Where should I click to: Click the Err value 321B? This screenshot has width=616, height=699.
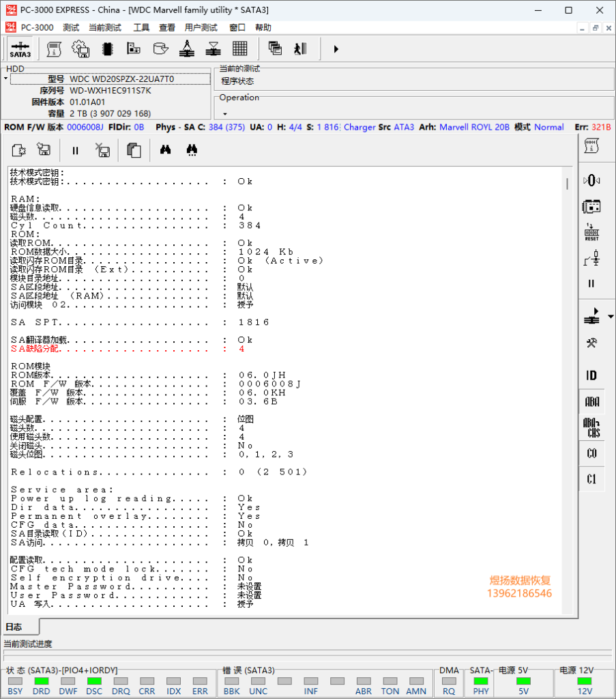pyautogui.click(x=601, y=127)
